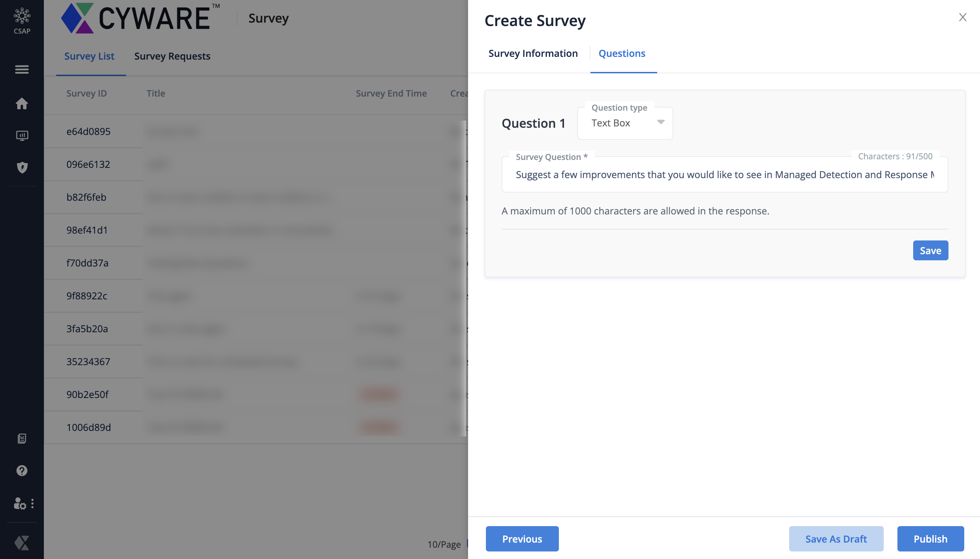Switch to Survey Requests tab
The image size is (980, 559).
172,56
